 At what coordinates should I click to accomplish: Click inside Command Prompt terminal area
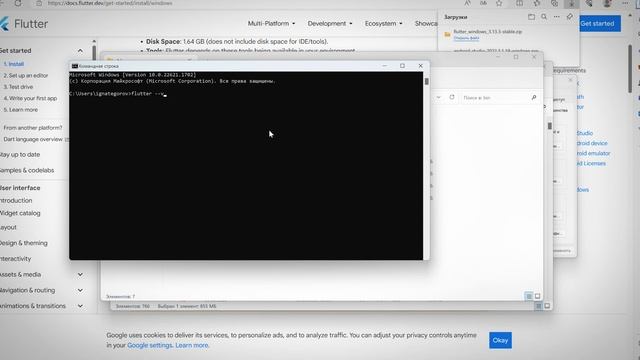(x=246, y=165)
